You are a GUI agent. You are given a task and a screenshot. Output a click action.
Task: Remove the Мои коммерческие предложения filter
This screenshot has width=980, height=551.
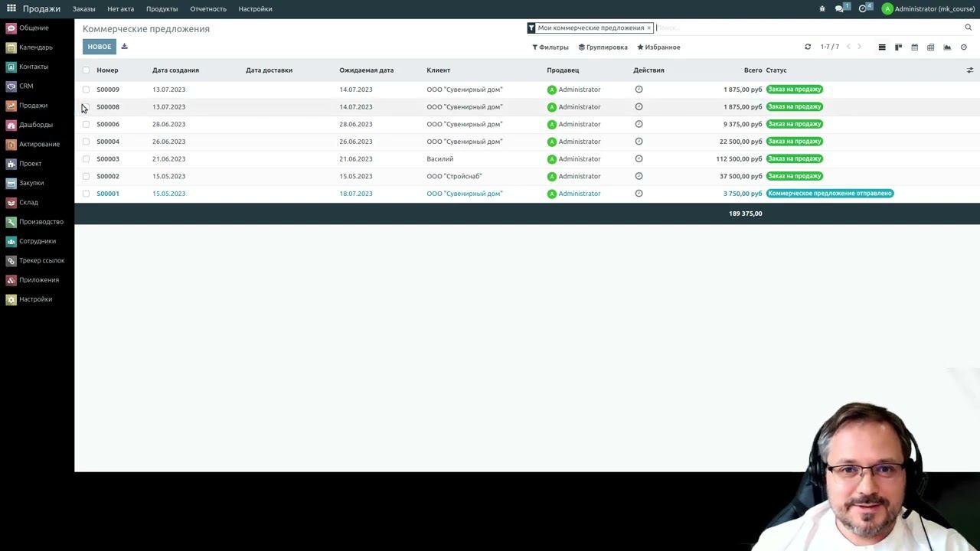(648, 28)
